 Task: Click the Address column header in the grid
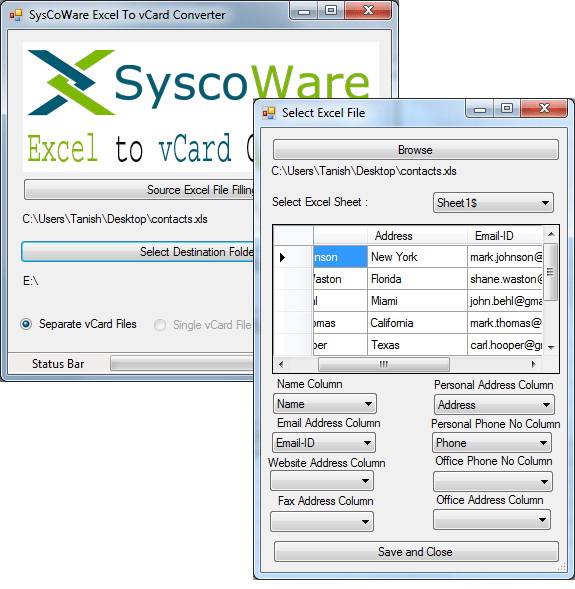417,236
